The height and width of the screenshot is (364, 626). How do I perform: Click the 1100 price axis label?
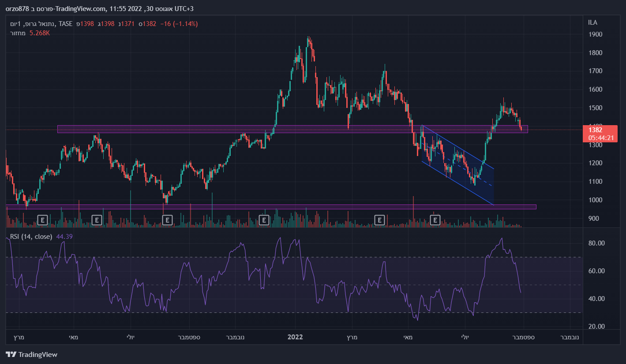point(596,182)
